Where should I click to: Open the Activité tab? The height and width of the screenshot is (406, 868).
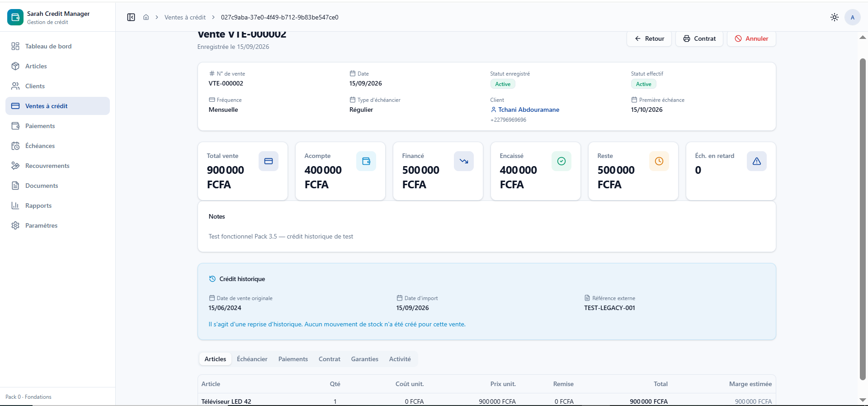click(x=400, y=359)
